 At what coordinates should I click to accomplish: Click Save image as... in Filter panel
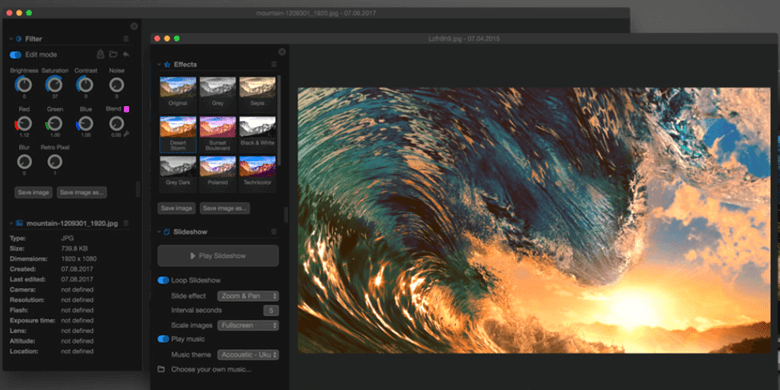coord(82,193)
